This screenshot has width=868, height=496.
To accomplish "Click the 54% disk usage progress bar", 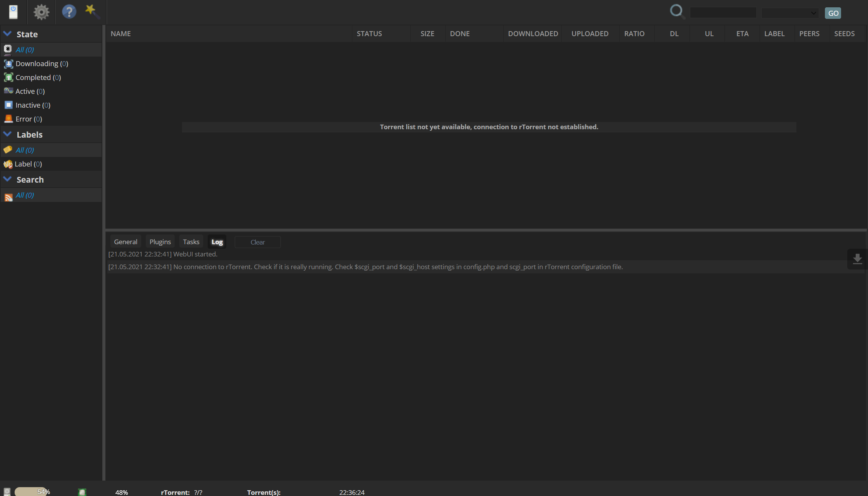I will tap(33, 491).
